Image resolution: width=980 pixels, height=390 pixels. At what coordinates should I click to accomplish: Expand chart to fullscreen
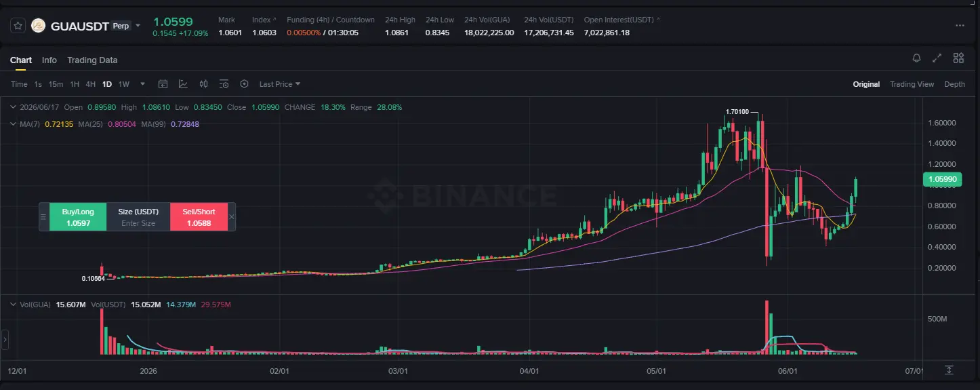pos(937,58)
